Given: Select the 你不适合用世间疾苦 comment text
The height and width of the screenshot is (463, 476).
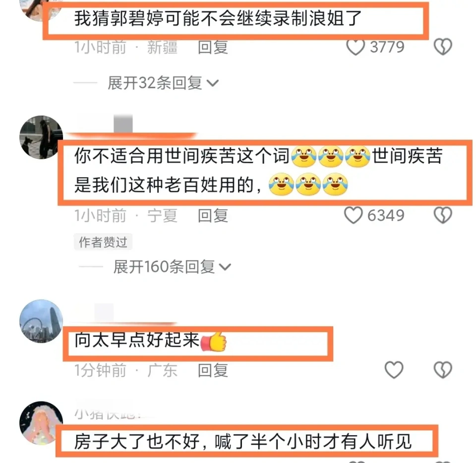Looking at the screenshot, I should click(x=258, y=170).
